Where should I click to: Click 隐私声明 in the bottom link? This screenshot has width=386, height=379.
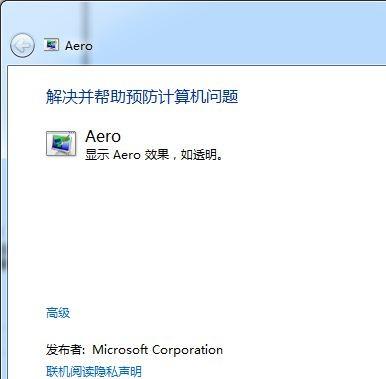pos(118,371)
